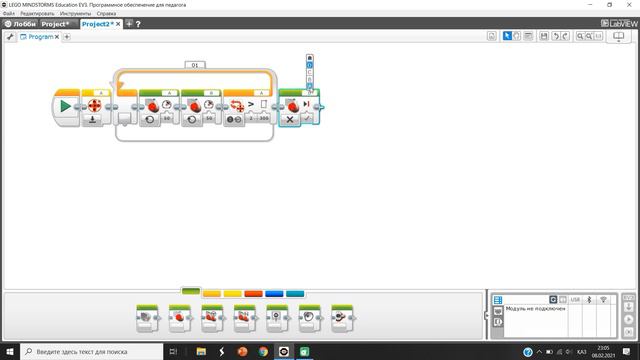Pick the Move Steering block from palette
The image size is (640, 360).
(212, 318)
